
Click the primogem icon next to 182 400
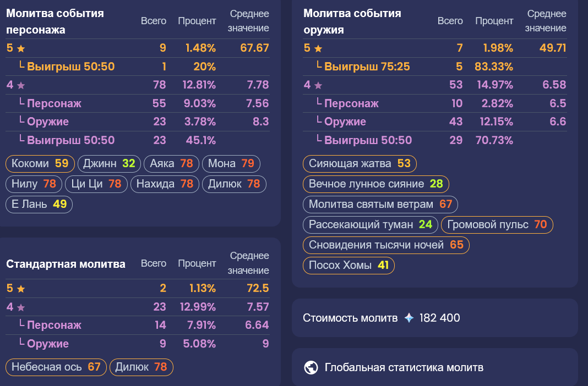point(409,318)
